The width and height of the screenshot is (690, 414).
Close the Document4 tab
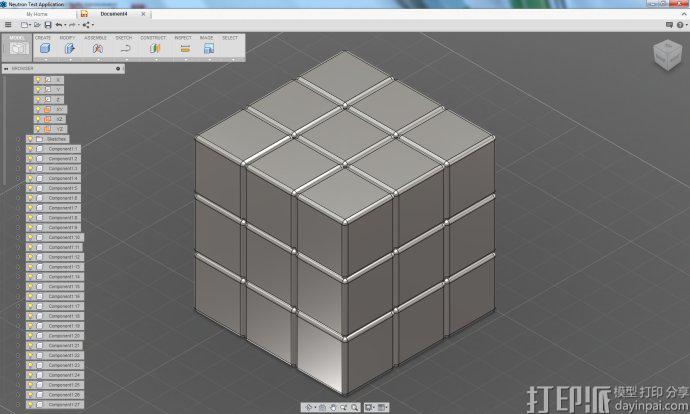[143, 14]
